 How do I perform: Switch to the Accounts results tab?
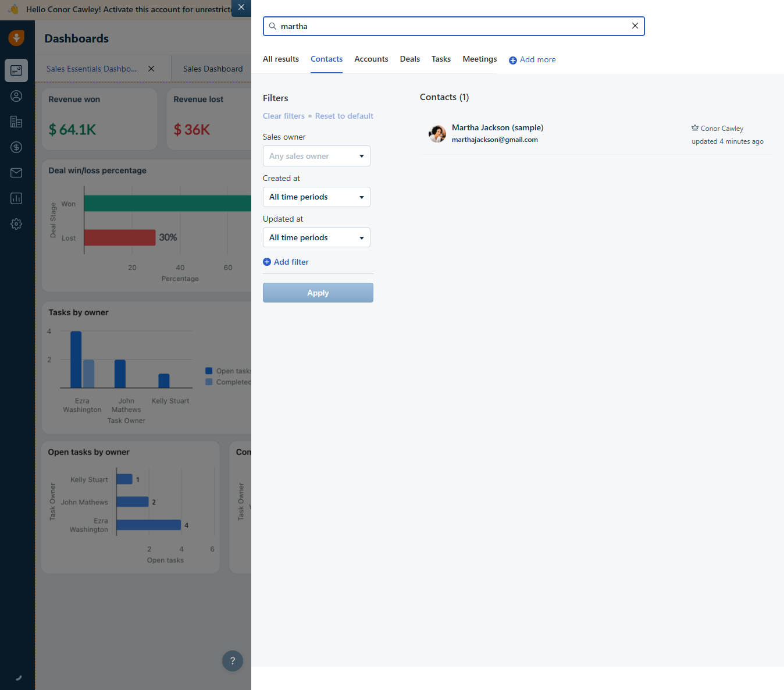point(371,59)
